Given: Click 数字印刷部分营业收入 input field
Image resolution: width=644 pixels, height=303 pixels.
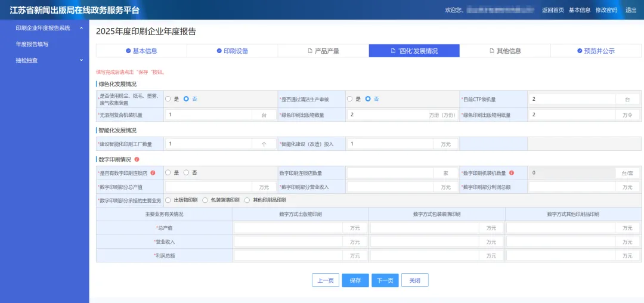Looking at the screenshot, I should click(x=391, y=187).
